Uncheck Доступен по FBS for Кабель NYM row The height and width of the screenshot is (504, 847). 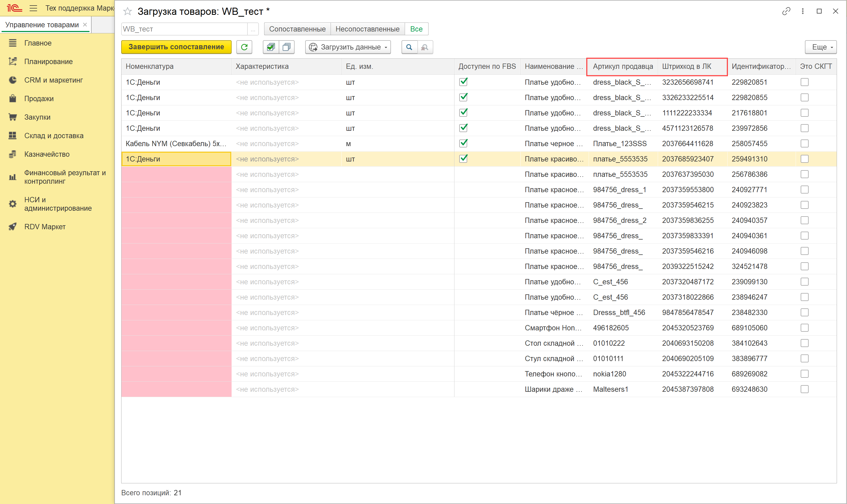pos(463,143)
